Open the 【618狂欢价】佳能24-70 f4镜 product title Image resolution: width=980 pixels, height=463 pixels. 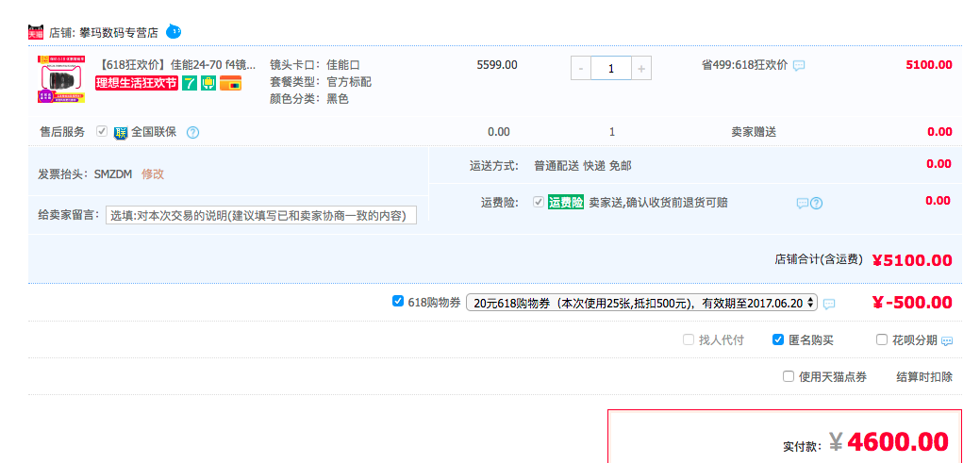click(177, 65)
